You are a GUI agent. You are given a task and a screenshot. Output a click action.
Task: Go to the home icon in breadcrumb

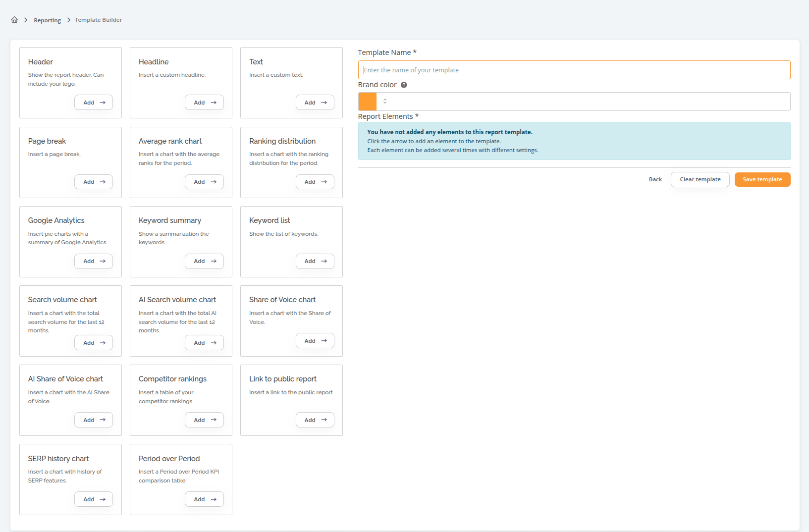point(14,20)
